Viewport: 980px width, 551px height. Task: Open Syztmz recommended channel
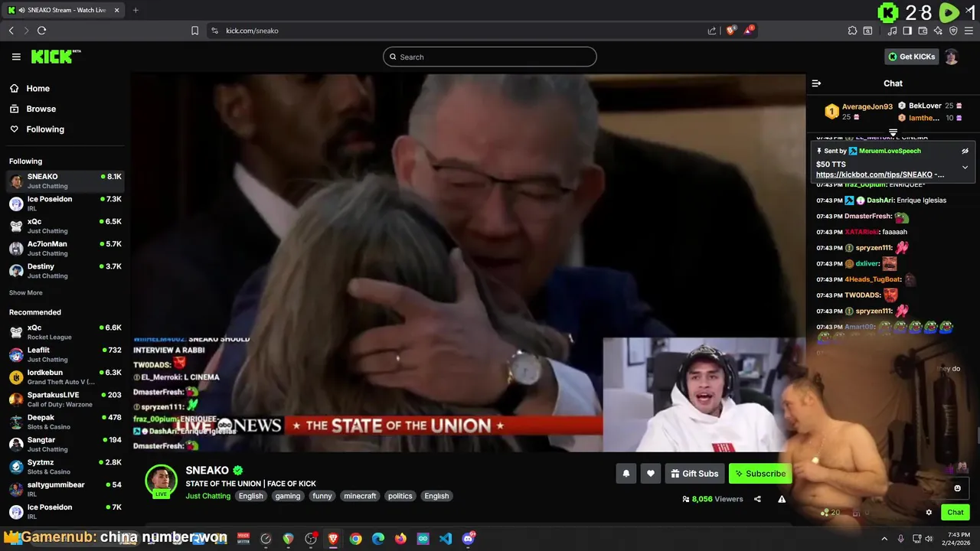[65, 467]
